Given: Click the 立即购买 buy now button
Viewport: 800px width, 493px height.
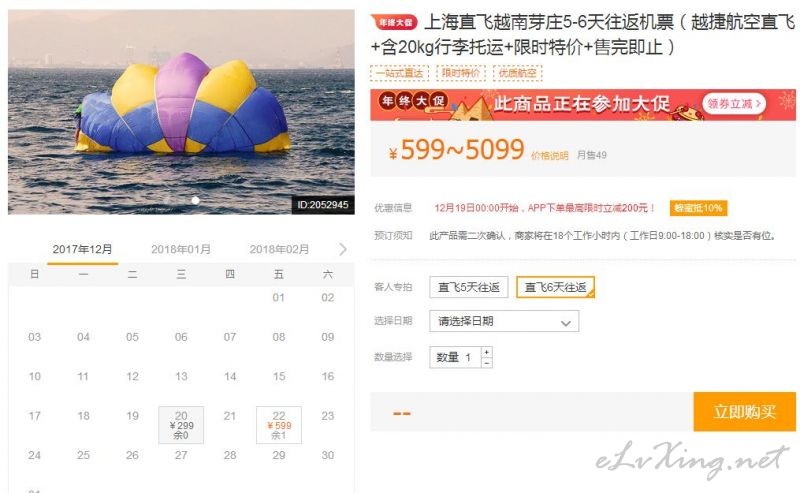Looking at the screenshot, I should point(744,411).
